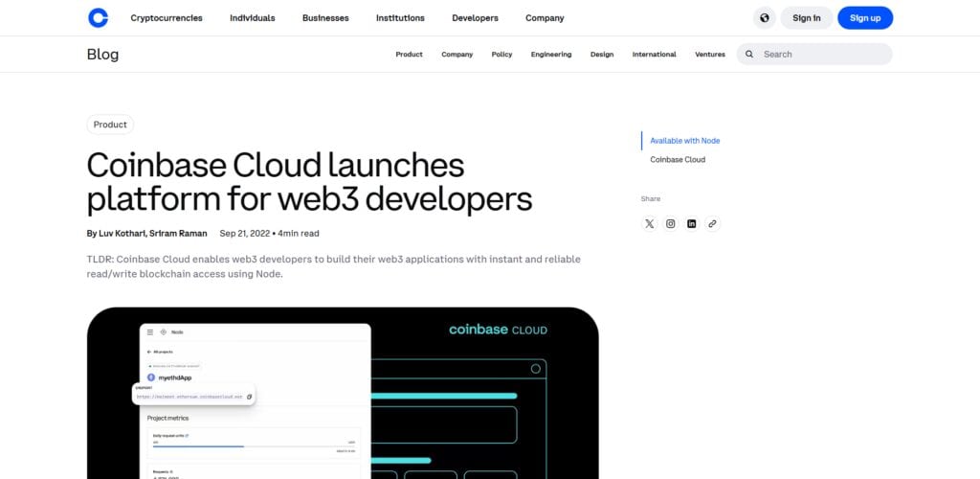The height and width of the screenshot is (479, 980).
Task: Click the Sep 21, 2022 date
Action: (244, 233)
